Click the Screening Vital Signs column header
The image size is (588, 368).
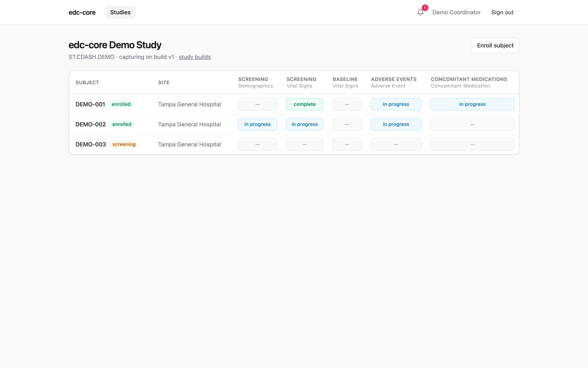coord(301,83)
